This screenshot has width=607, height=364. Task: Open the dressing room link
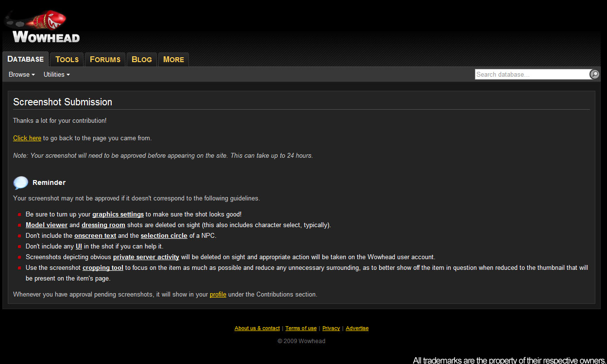coord(103,225)
